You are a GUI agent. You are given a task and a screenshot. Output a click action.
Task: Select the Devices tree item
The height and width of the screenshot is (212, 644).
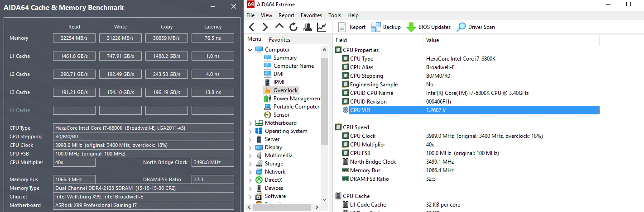(x=274, y=188)
